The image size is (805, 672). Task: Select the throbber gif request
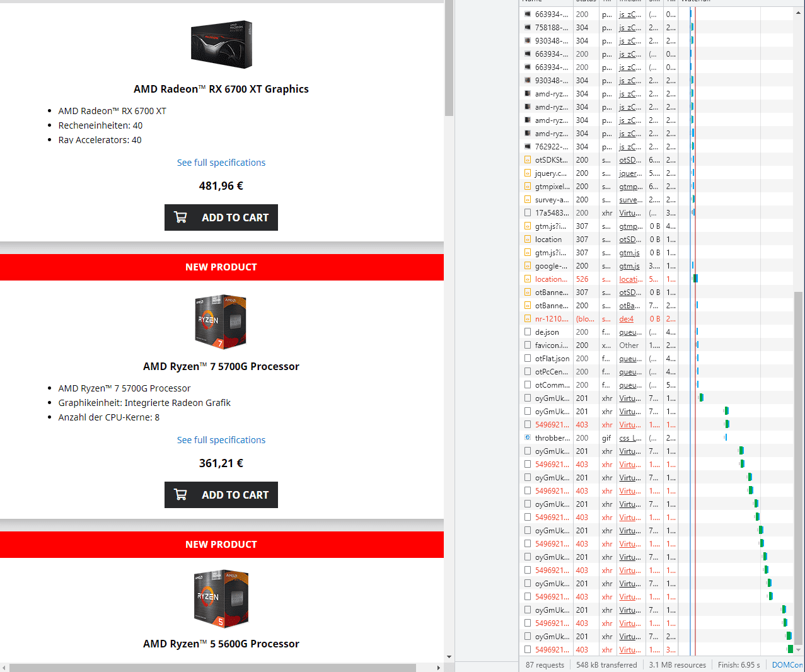tap(656, 438)
